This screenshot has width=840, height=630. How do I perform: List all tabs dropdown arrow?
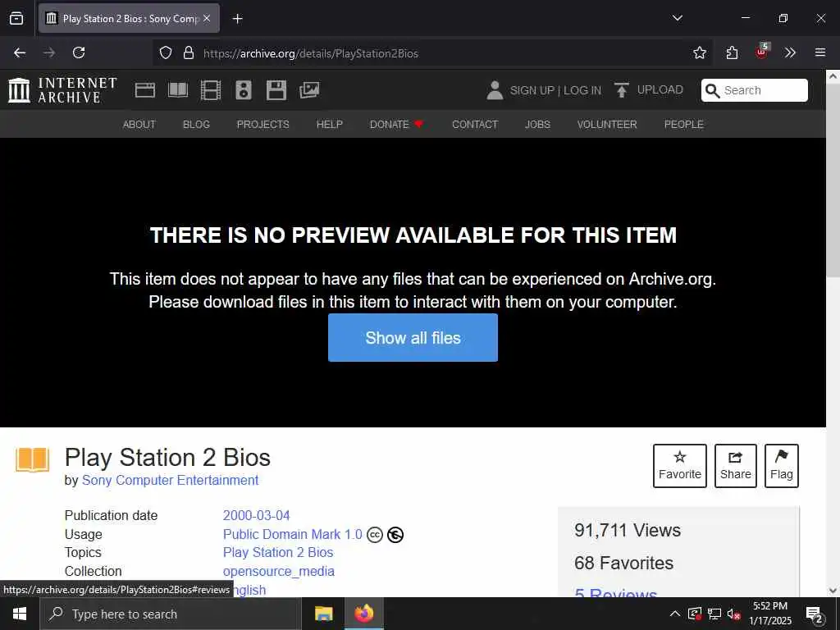[678, 18]
